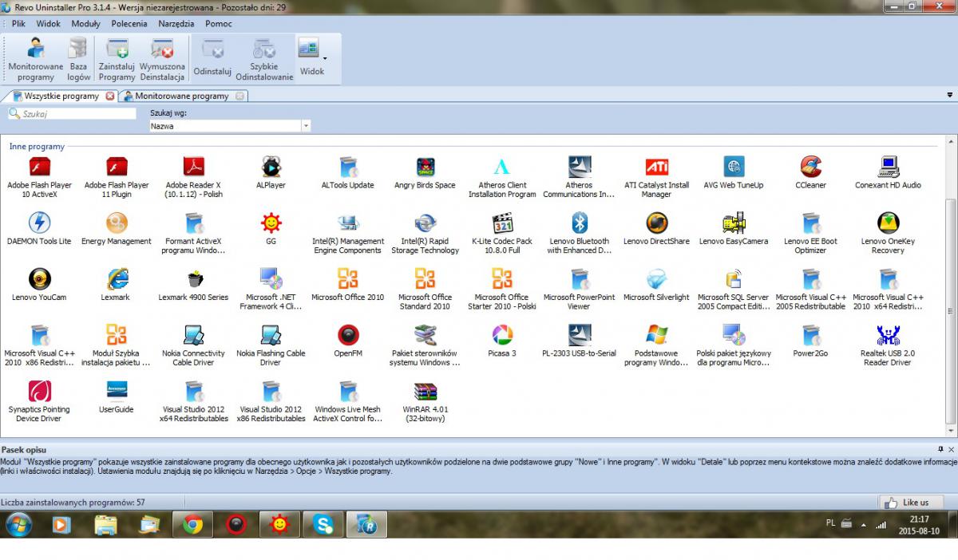958x560 pixels.
Task: Select ATI Catalyst Install Manager
Action: tap(657, 177)
